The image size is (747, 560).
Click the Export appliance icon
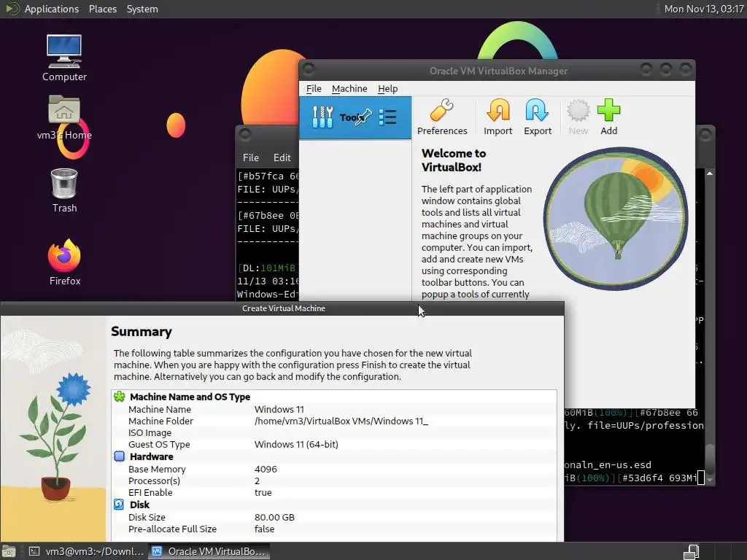pyautogui.click(x=538, y=117)
